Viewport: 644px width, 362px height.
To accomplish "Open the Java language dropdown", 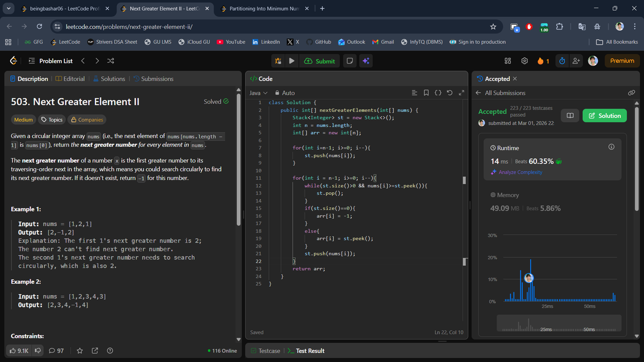I will (x=259, y=93).
